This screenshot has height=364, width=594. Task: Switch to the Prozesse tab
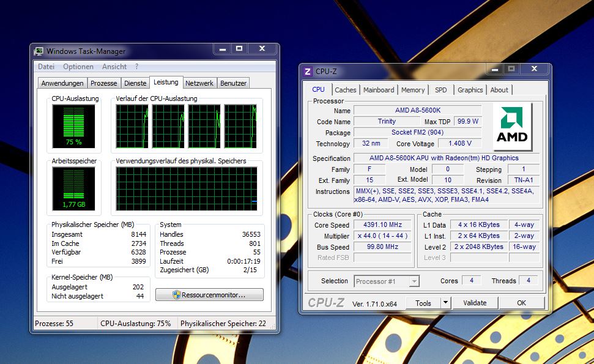click(x=104, y=83)
